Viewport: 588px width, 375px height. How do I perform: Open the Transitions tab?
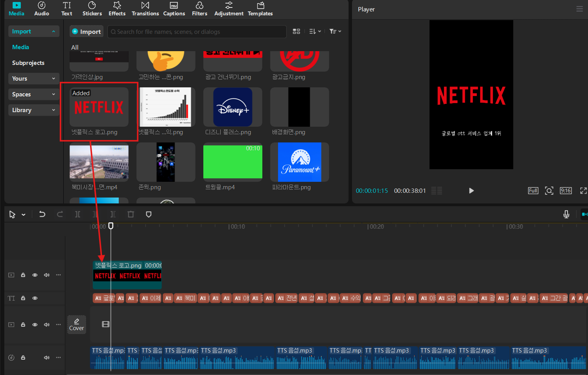coord(145,9)
